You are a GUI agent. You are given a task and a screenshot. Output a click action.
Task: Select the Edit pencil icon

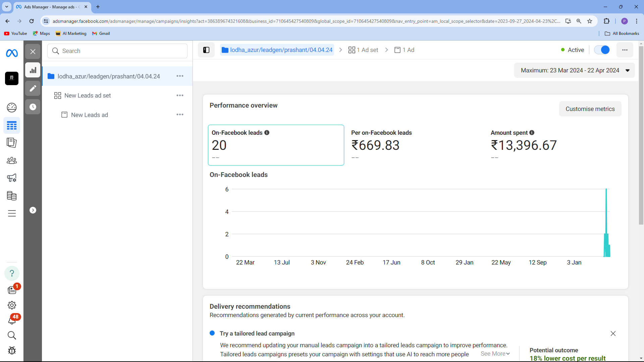click(x=33, y=88)
